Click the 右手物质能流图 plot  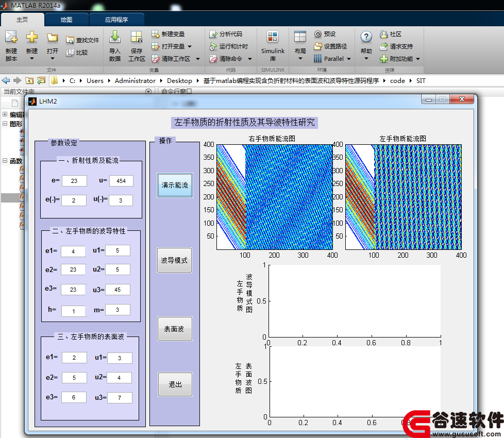pos(275,197)
